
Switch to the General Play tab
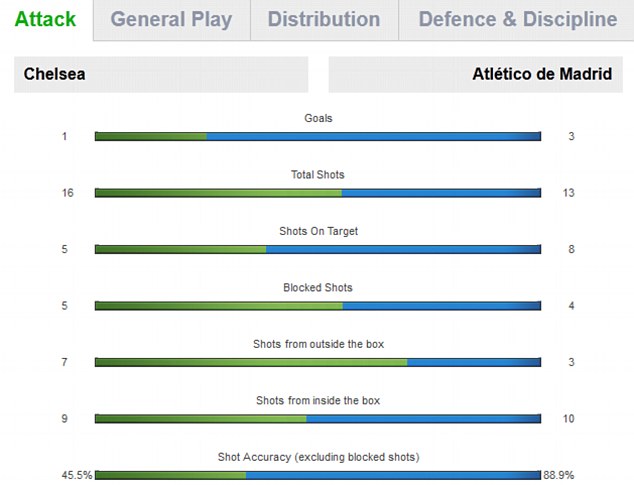pos(171,19)
